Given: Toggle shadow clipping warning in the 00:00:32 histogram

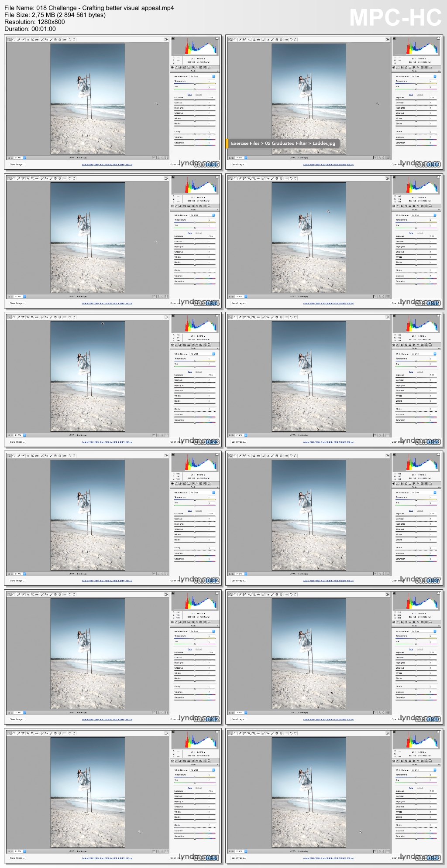Looking at the screenshot, I should [173, 455].
